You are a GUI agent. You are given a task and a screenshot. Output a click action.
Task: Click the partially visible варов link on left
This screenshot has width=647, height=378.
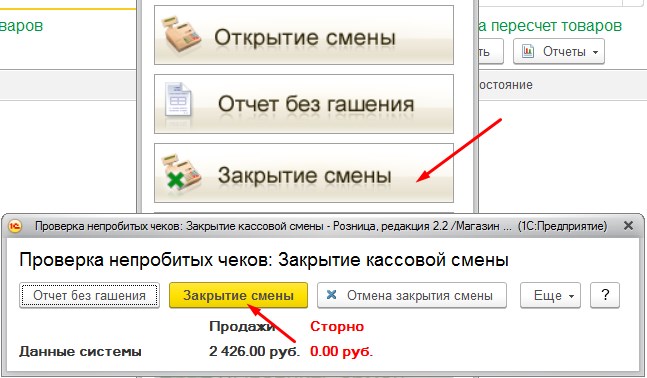(21, 26)
